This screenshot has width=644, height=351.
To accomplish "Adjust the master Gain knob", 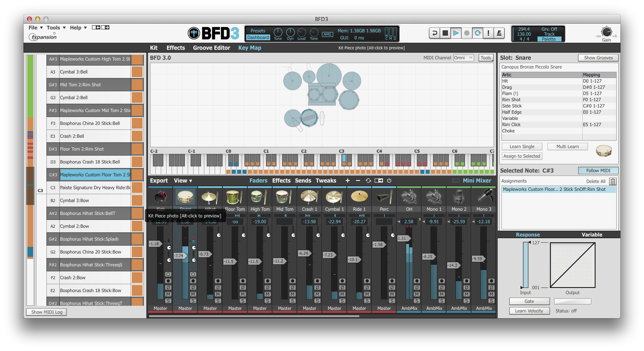I will click(606, 32).
